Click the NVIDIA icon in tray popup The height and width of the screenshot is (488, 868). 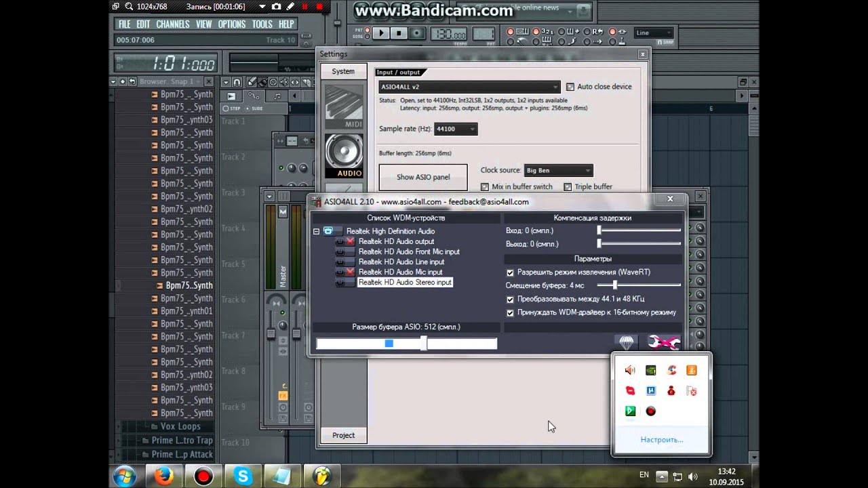650,370
